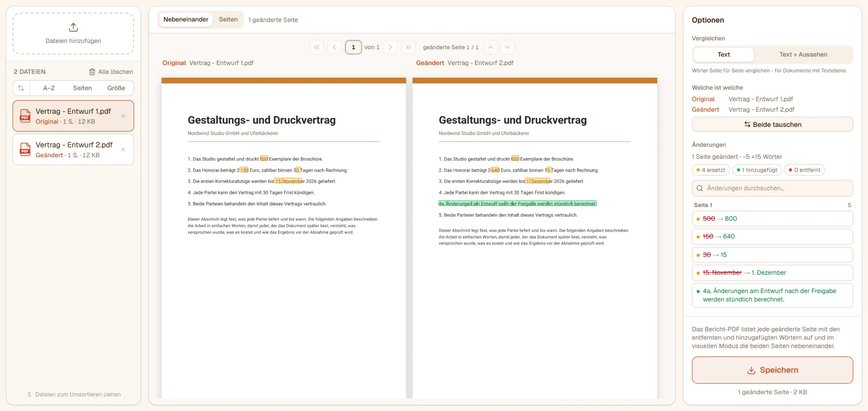Toggle sort direction arrows icon
This screenshot has width=868, height=411.
click(21, 88)
